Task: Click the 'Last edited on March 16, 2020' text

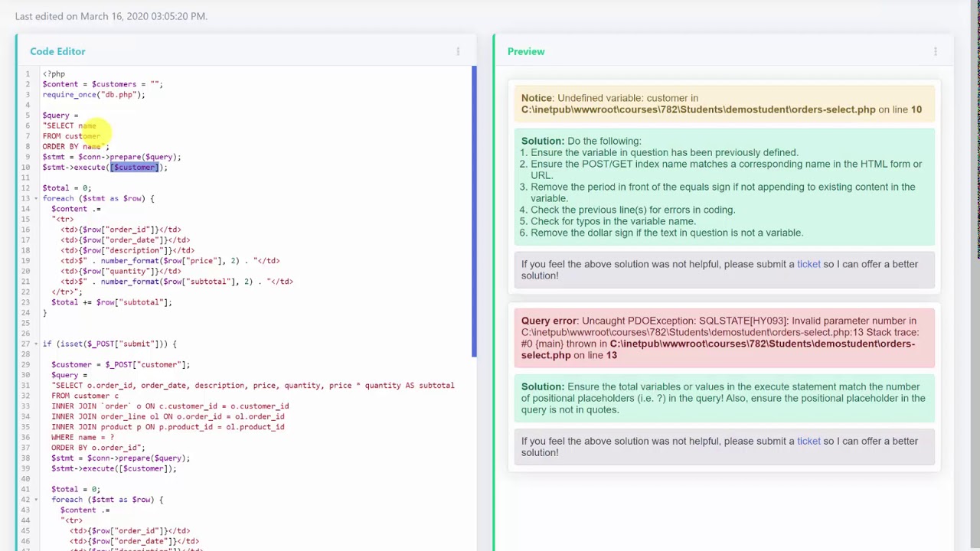Action: (111, 16)
